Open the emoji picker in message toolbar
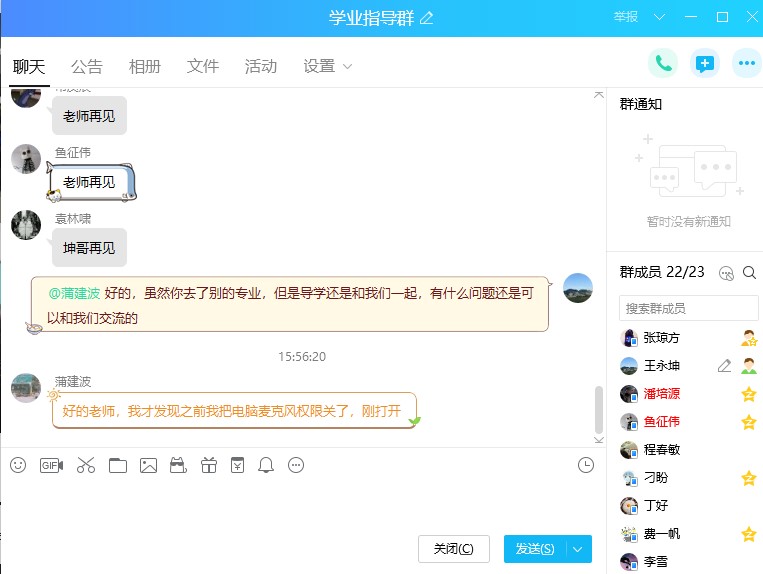The height and width of the screenshot is (574, 763). tap(18, 465)
